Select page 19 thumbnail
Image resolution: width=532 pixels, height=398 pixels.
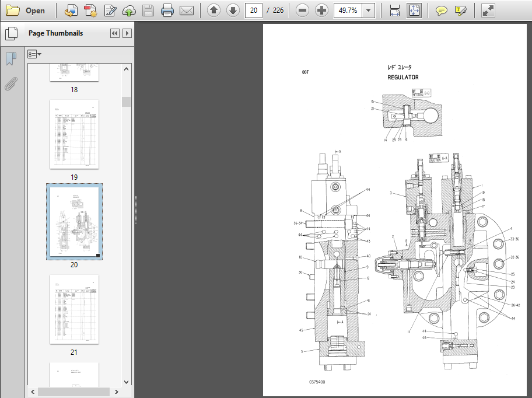[x=74, y=134]
